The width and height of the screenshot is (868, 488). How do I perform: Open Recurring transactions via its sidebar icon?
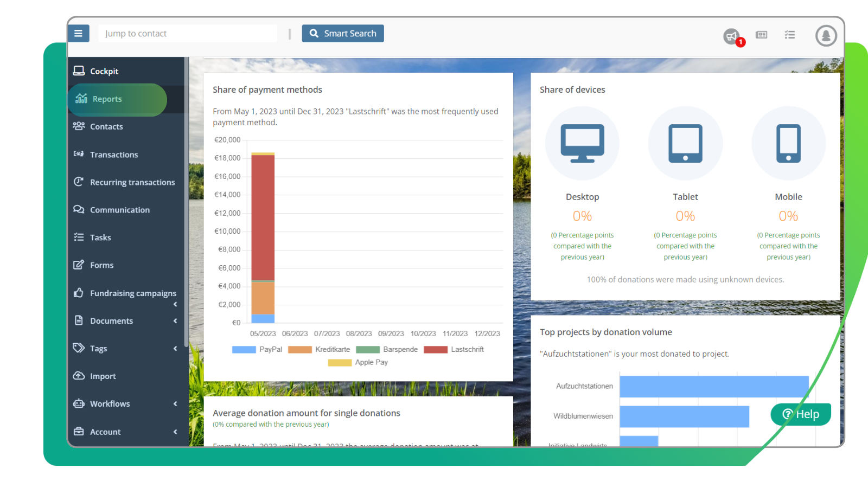coord(79,182)
